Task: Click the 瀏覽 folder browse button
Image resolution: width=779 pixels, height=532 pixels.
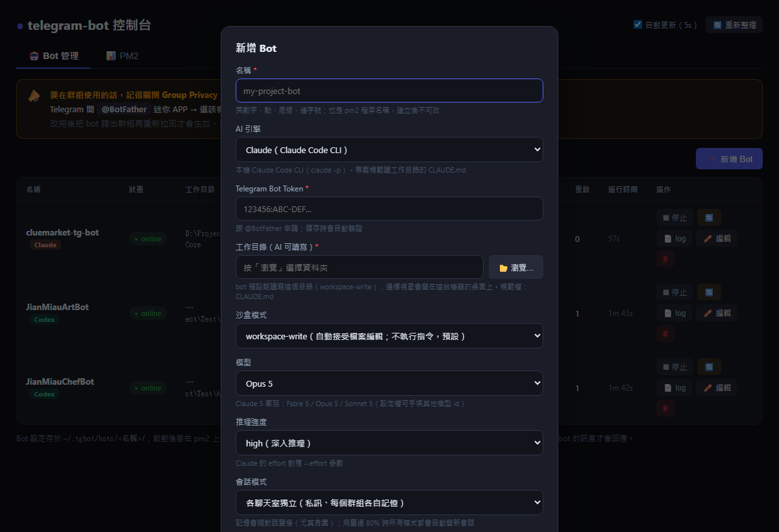Action: 516,267
